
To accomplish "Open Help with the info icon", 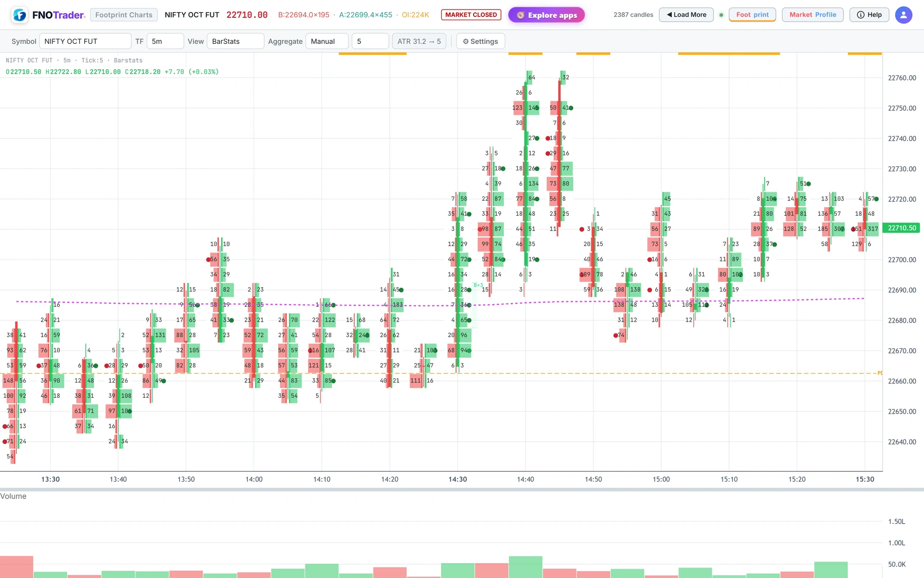I will pyautogui.click(x=869, y=15).
